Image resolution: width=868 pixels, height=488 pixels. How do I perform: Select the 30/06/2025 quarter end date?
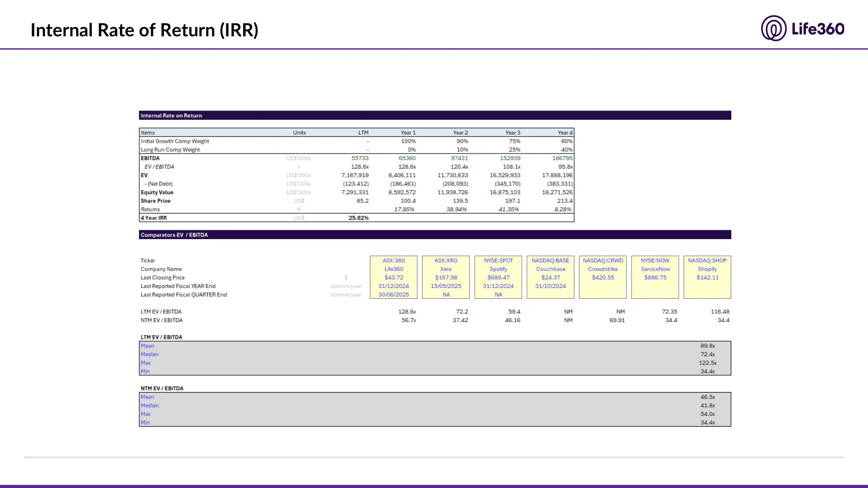[394, 295]
